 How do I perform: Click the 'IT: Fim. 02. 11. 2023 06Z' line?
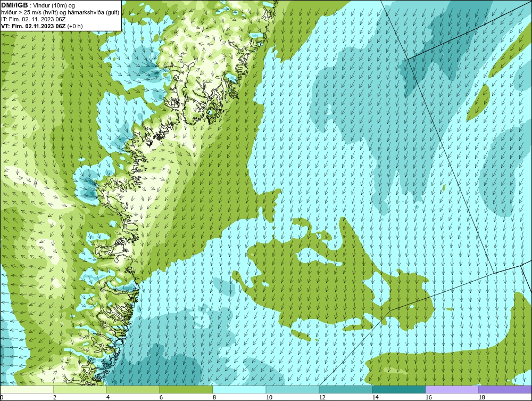coord(33,19)
